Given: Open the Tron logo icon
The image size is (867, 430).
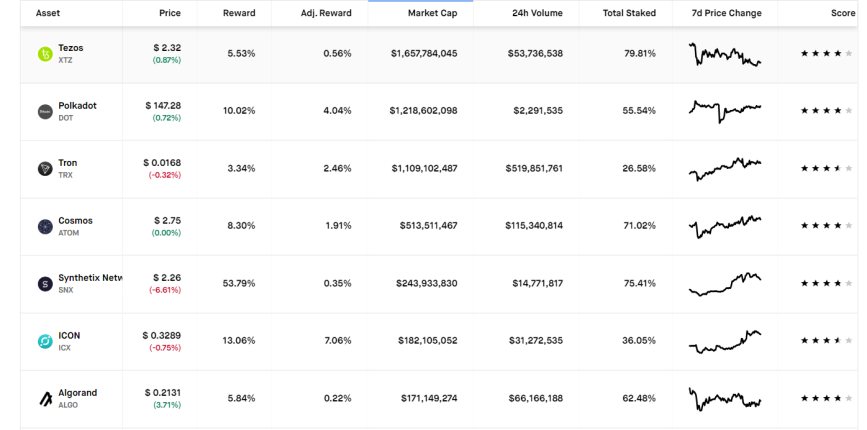Looking at the screenshot, I should tap(45, 169).
